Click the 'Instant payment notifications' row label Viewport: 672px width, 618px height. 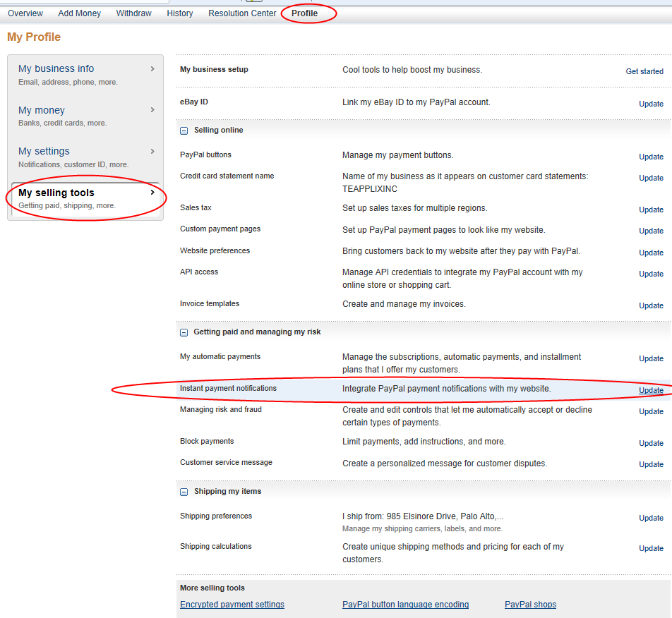tap(228, 389)
